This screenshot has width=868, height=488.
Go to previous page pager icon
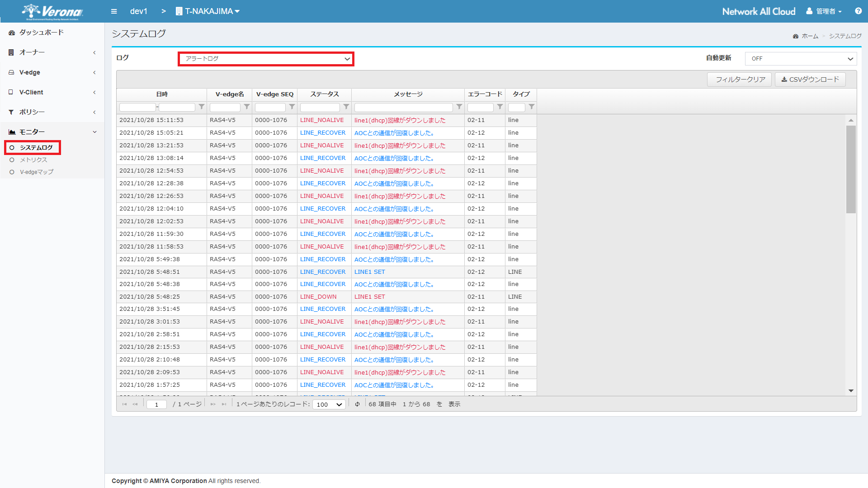(135, 404)
